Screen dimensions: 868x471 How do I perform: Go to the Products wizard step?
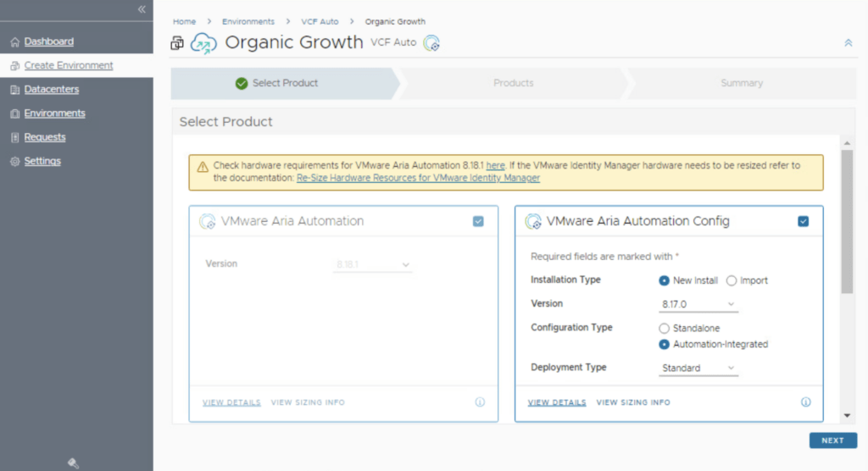point(514,83)
